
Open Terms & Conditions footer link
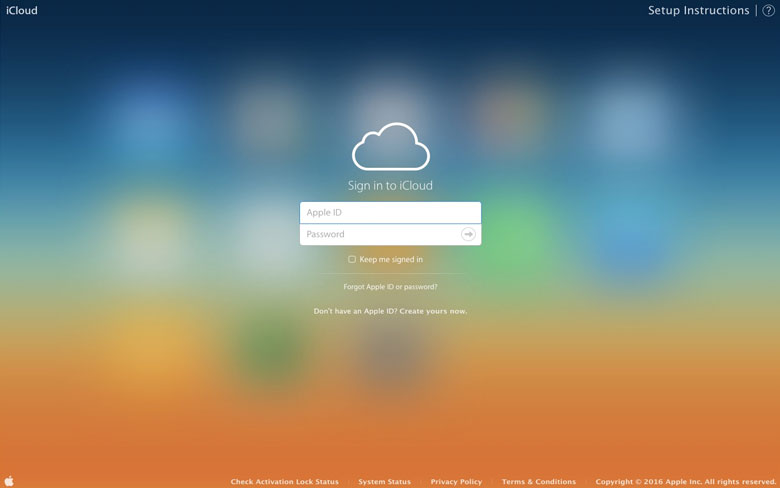click(539, 482)
